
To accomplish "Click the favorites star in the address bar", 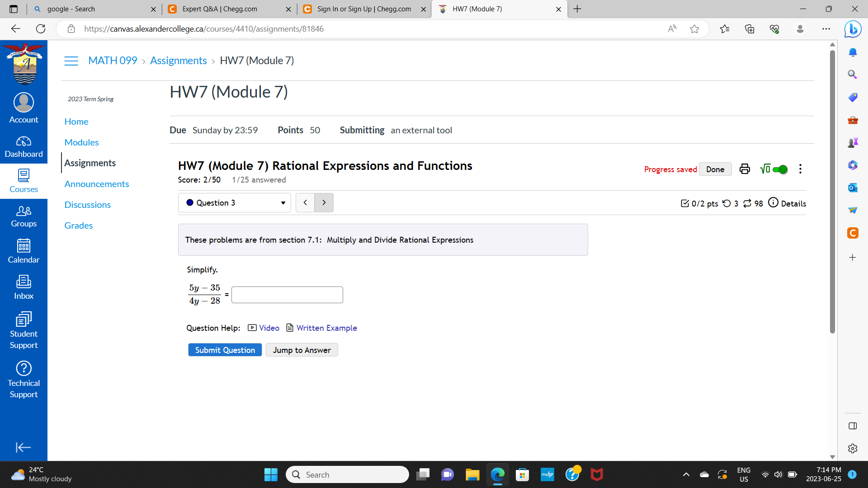I will [695, 28].
